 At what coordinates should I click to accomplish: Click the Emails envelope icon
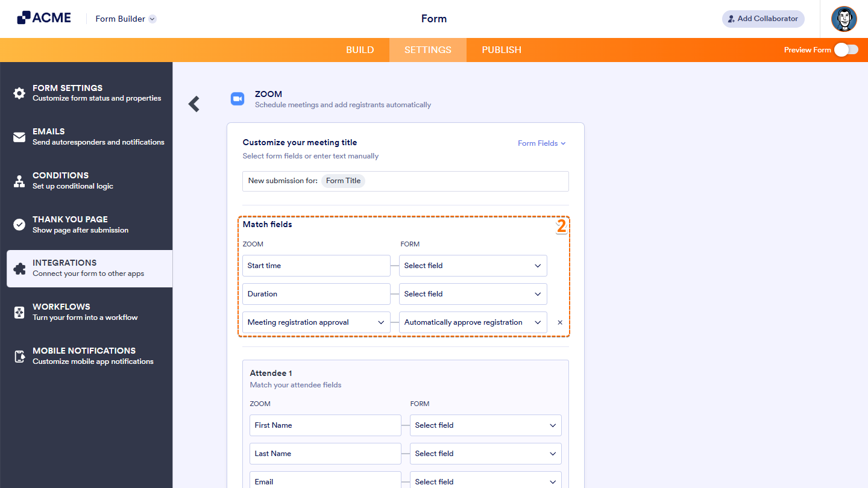[x=19, y=136]
